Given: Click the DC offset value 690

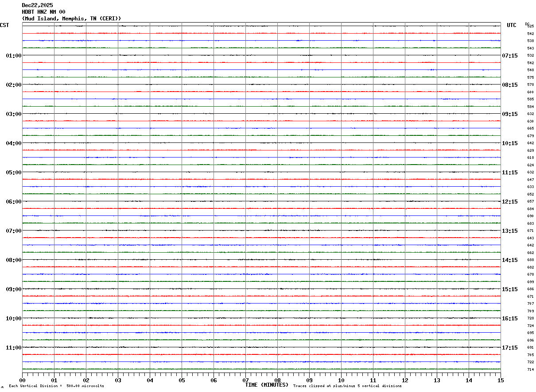Looking at the screenshot, I should click(530, 216).
